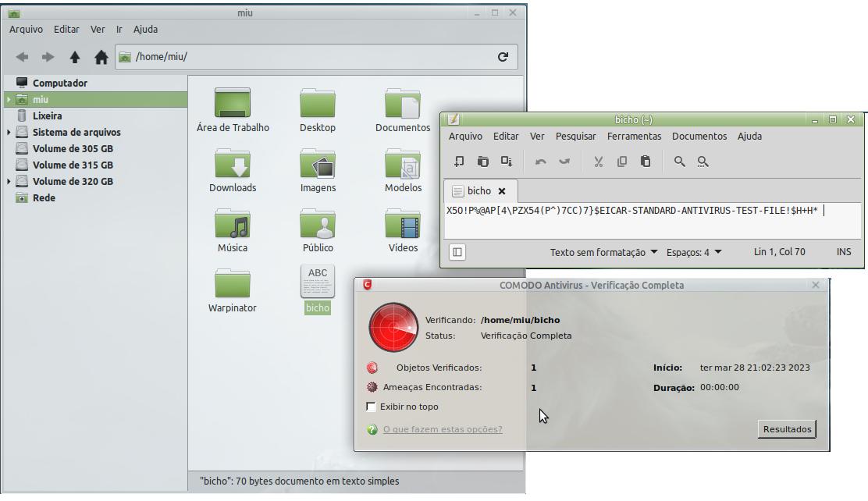The height and width of the screenshot is (501, 868).
Task: Open the O que fazem estas opções? link
Action: pyautogui.click(x=443, y=429)
